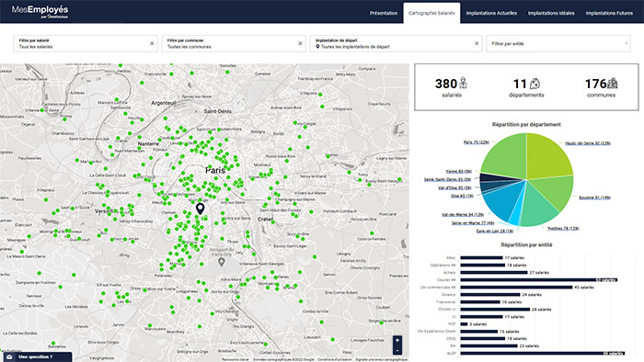Click the Hauts-de-Seine pie chart label
644x362 pixels.
588,143
